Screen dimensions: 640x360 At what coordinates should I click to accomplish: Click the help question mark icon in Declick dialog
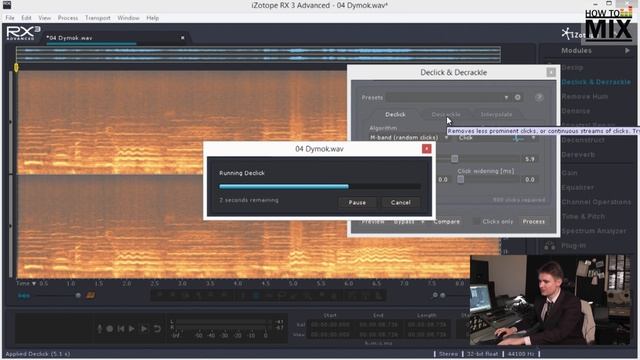tap(539, 98)
